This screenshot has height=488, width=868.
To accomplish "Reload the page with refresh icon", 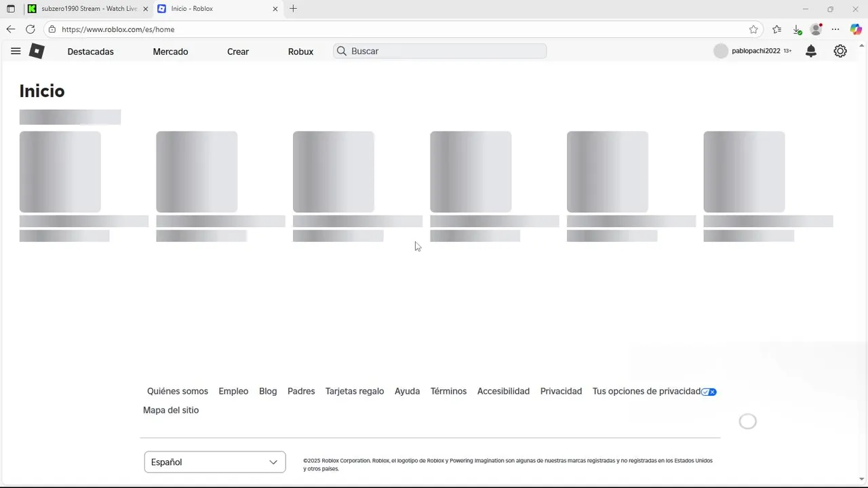I will [31, 29].
